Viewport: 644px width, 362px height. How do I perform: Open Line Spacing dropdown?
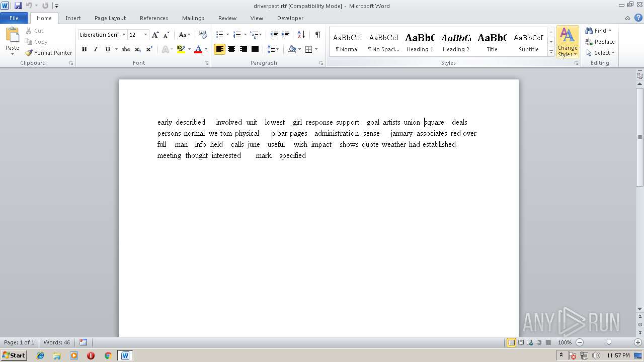273,49
